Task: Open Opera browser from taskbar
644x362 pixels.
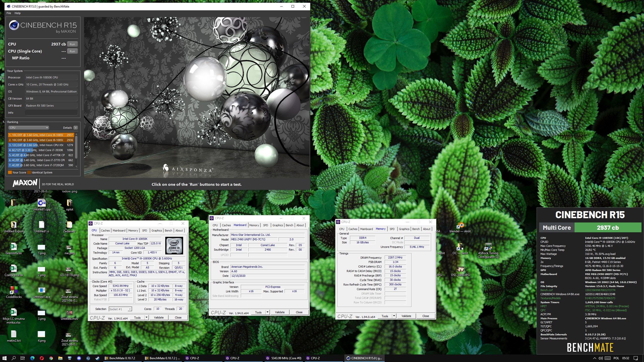Action: click(x=42, y=358)
